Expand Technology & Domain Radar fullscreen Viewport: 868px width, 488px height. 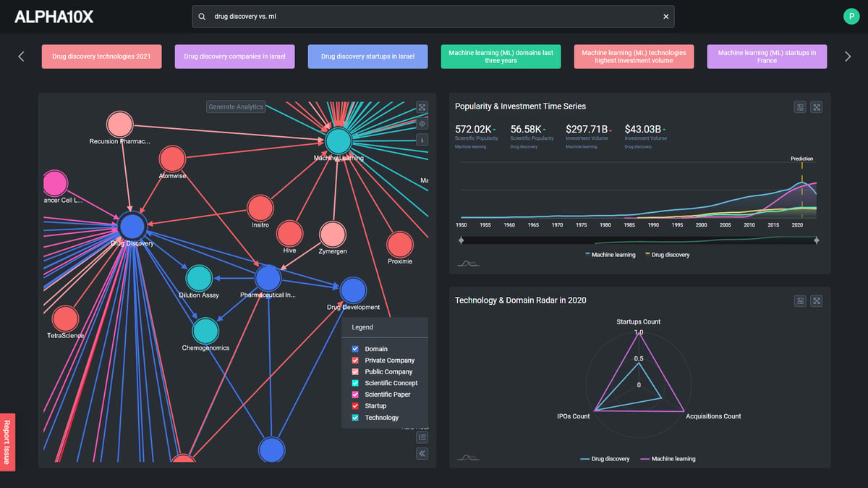(817, 300)
